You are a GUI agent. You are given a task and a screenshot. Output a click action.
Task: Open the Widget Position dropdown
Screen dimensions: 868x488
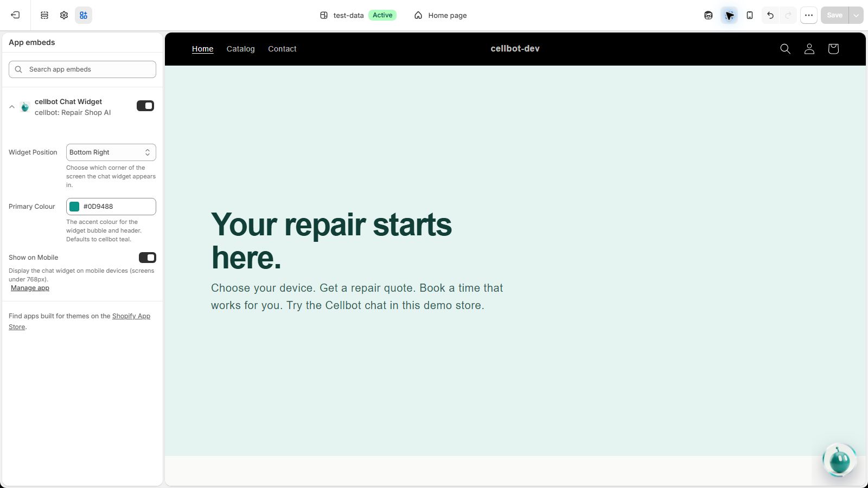click(x=111, y=152)
